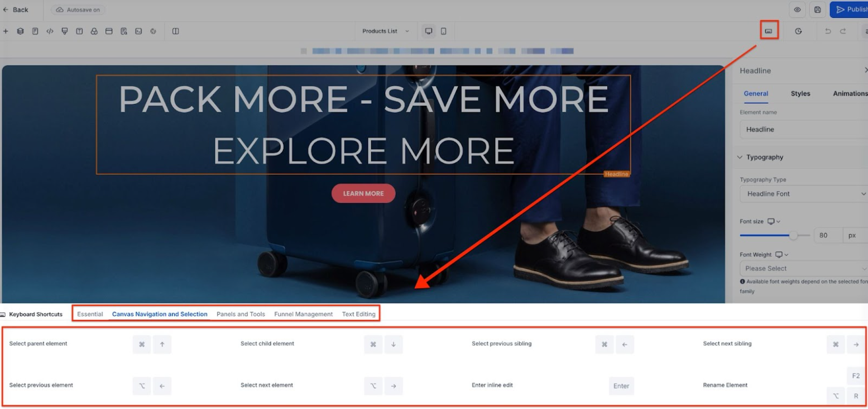
Task: Click the redo arrow icon
Action: tap(843, 31)
